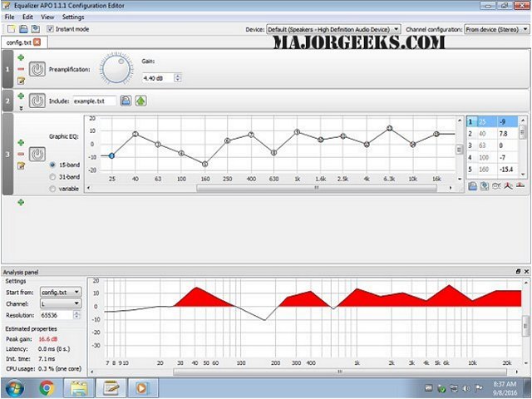The image size is (532, 399).
Task: Click the third toolbar icon (save as)
Action: pyautogui.click(x=35, y=29)
